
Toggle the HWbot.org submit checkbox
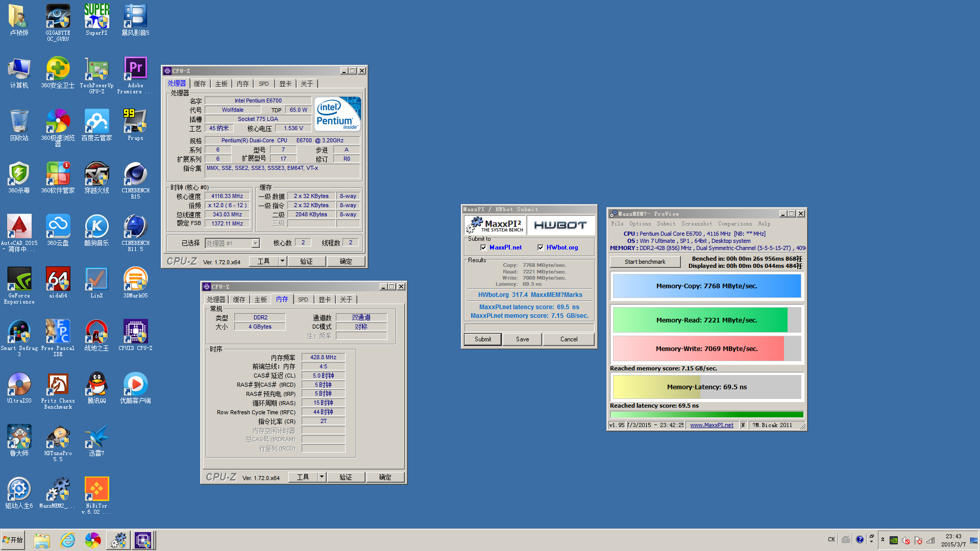coord(541,247)
